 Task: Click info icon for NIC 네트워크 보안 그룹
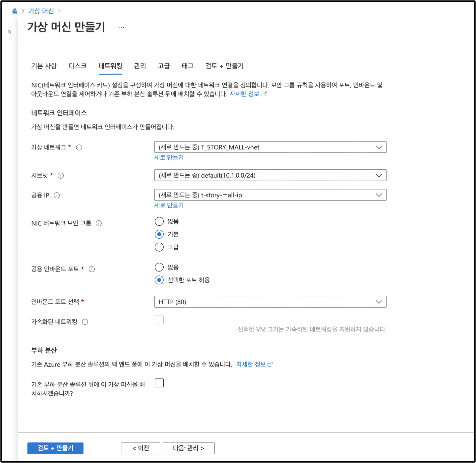click(x=99, y=224)
